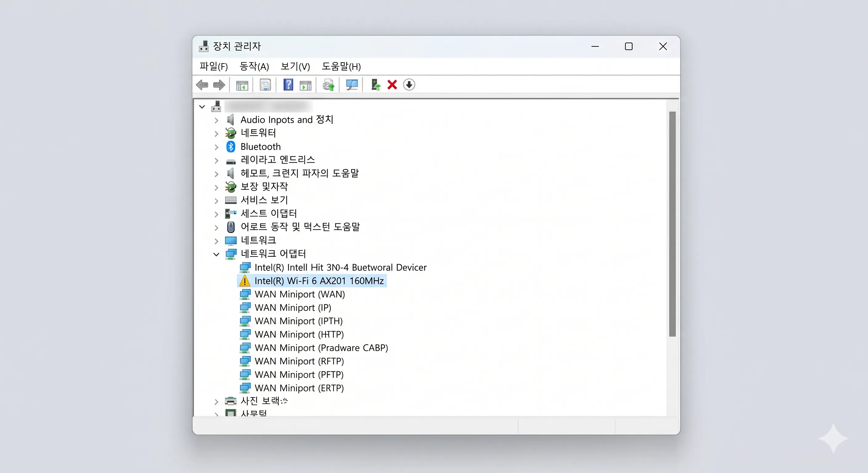The height and width of the screenshot is (473, 868).
Task: Click the enable device green arrow icon
Action: point(376,85)
